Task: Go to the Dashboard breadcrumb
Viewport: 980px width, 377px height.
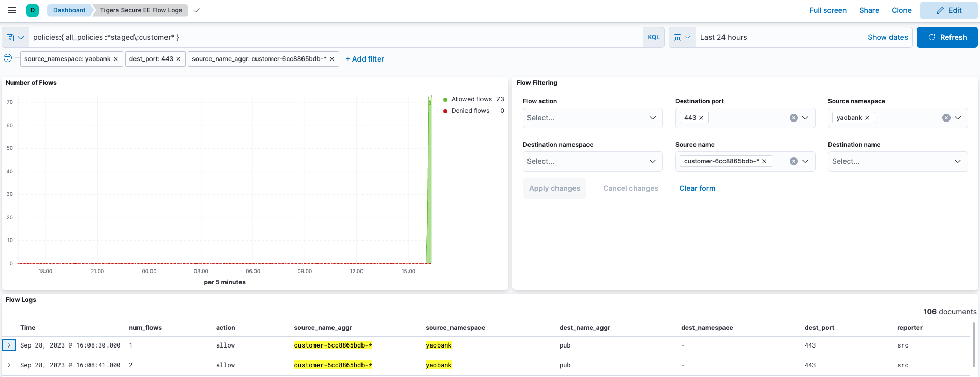Action: coord(69,10)
